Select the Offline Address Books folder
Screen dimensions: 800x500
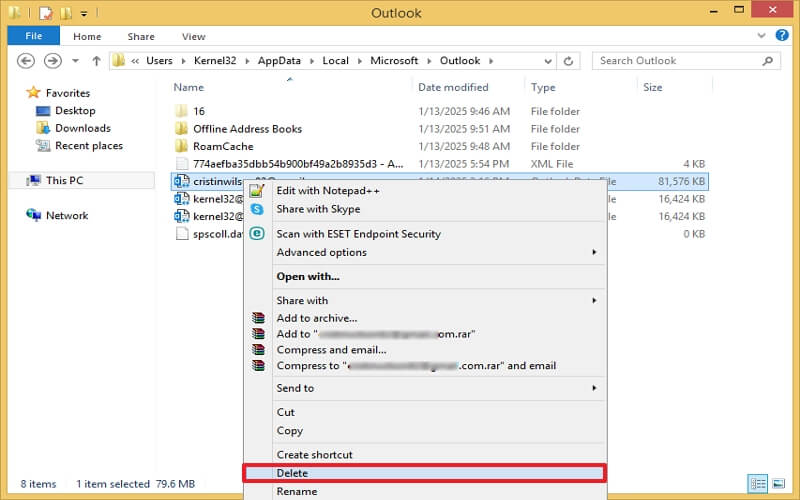247,129
